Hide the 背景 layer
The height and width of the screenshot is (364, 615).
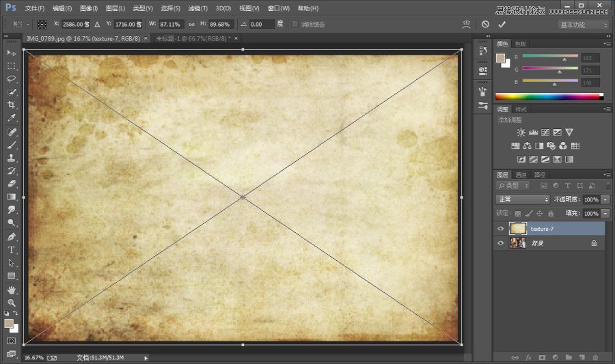point(500,243)
